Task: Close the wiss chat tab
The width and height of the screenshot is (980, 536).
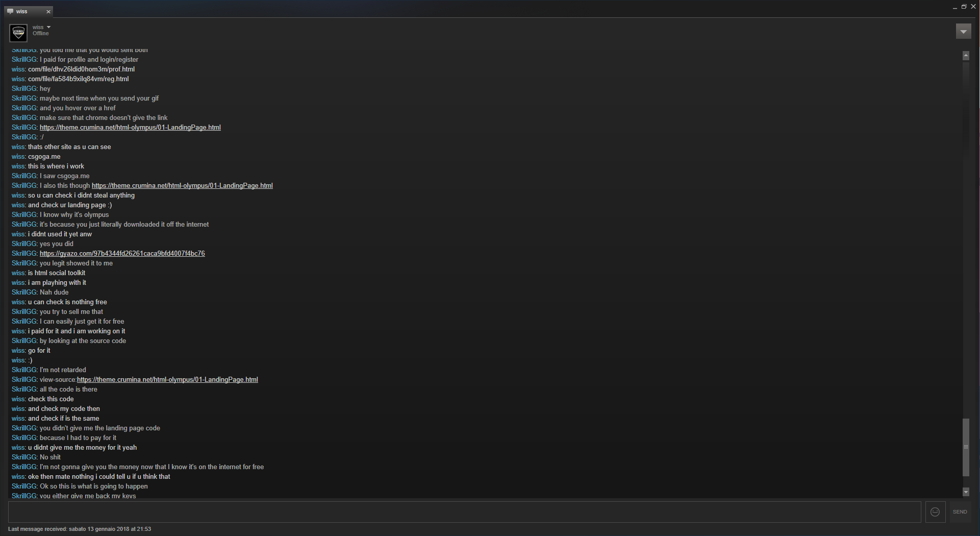Action: [x=48, y=11]
